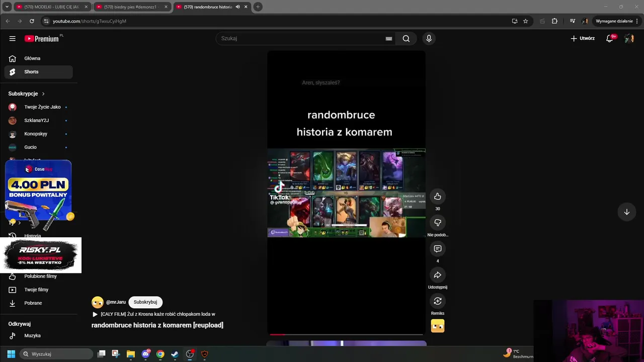Click the Subskrybuj button

point(145,302)
